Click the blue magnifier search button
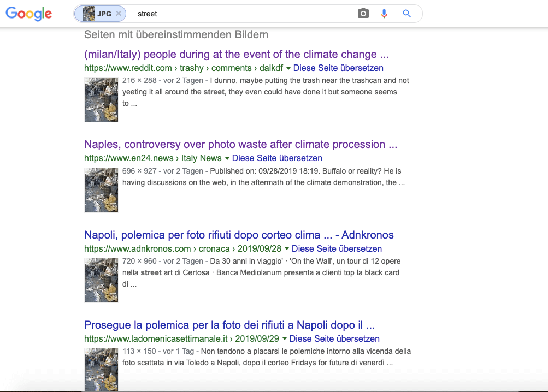 [406, 14]
